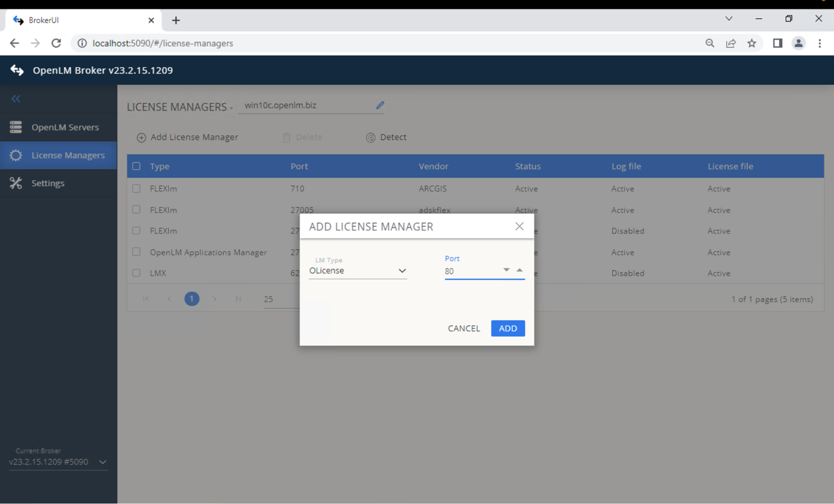
Task: Click the plus icon beside Add License Manager
Action: click(x=141, y=137)
